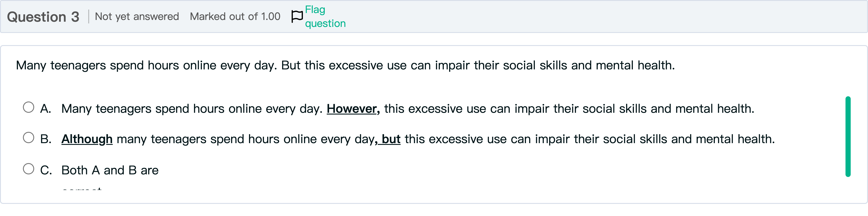Click the "B." option letter label
Image resolution: width=868 pixels, height=216 pixels.
pyautogui.click(x=46, y=139)
